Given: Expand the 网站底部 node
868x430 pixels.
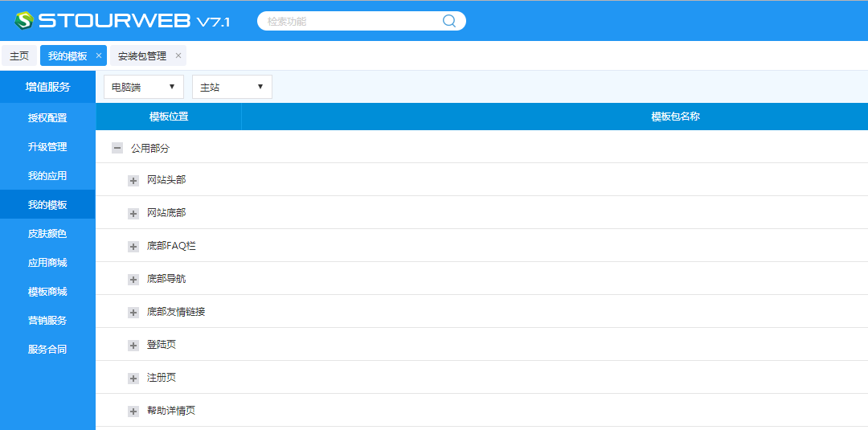Looking at the screenshot, I should [x=133, y=214].
